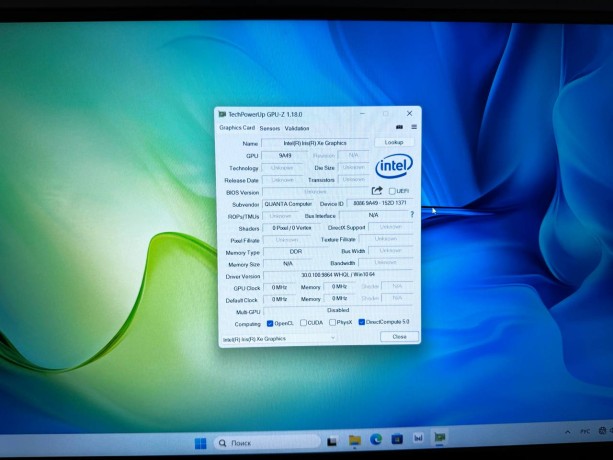Click the BIOS share/export icon
This screenshot has width=613, height=460.
[377, 191]
